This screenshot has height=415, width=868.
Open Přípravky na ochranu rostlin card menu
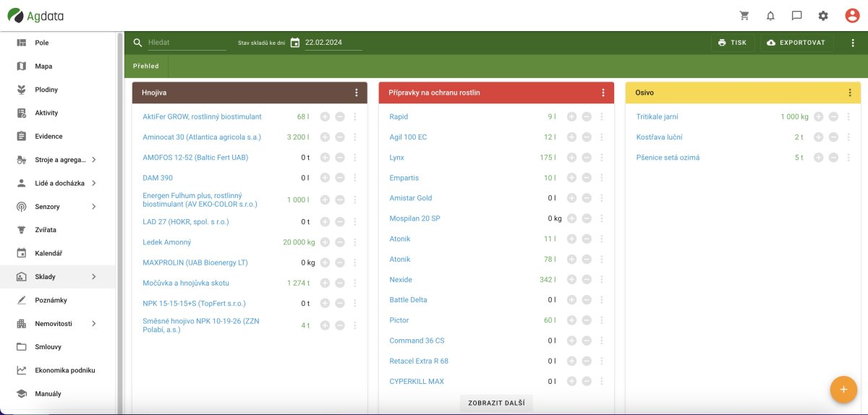603,93
